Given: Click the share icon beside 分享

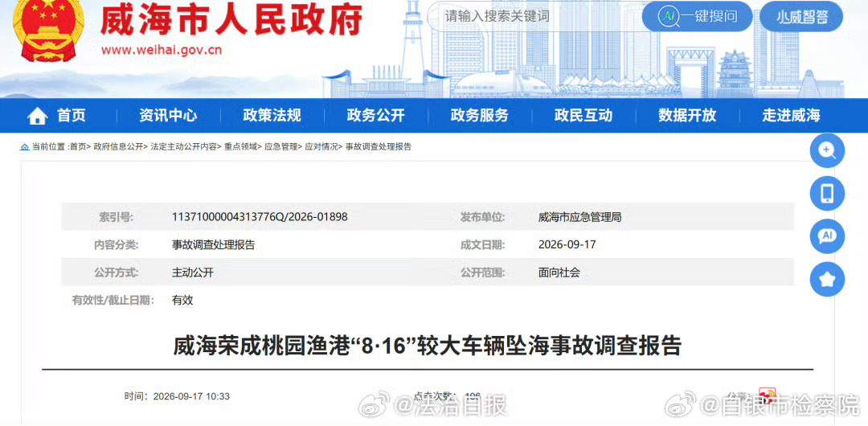Looking at the screenshot, I should coord(768,395).
